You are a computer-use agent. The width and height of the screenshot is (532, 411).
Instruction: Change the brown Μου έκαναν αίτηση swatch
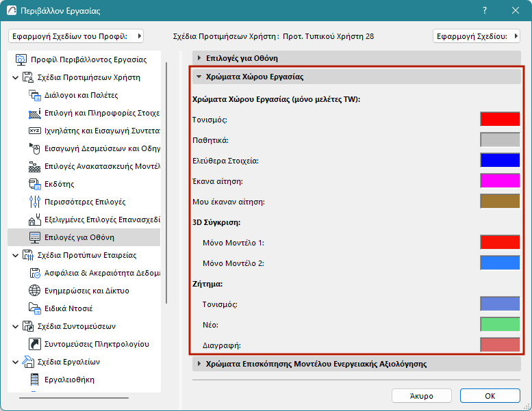coord(500,201)
